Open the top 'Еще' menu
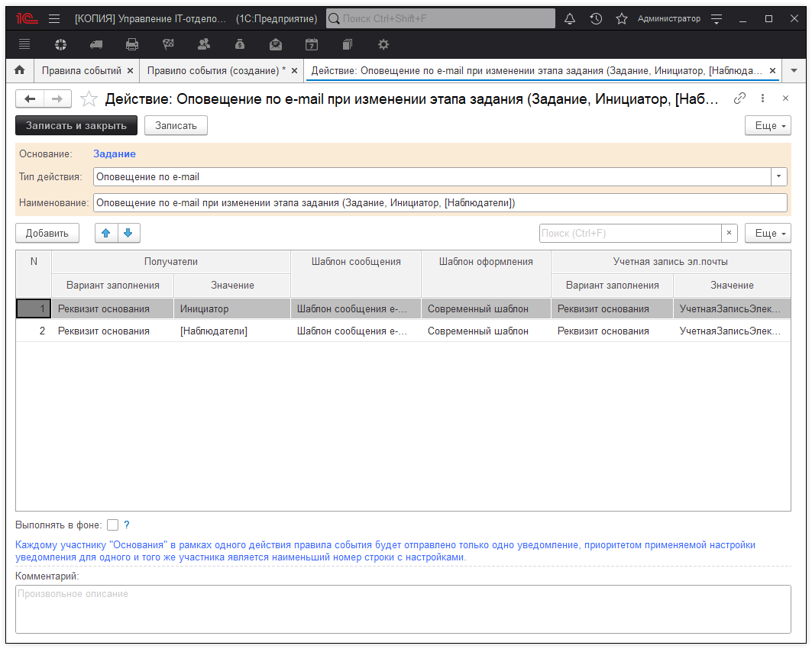The height and width of the screenshot is (649, 812). [x=767, y=125]
